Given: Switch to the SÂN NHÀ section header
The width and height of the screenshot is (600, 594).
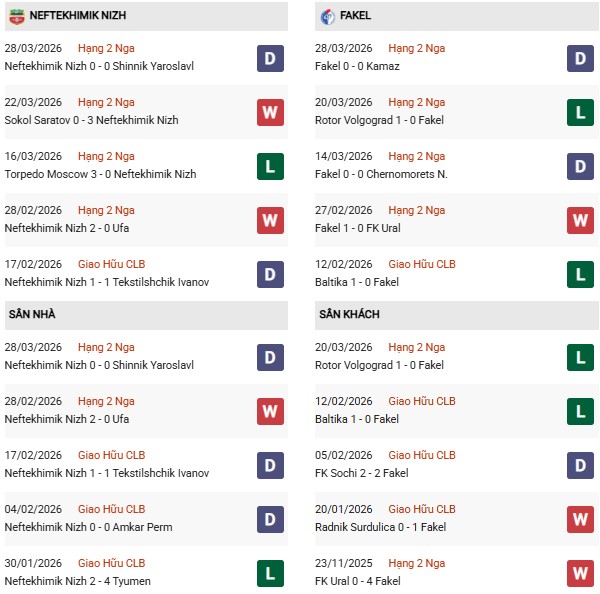Looking at the screenshot, I should coord(32,314).
